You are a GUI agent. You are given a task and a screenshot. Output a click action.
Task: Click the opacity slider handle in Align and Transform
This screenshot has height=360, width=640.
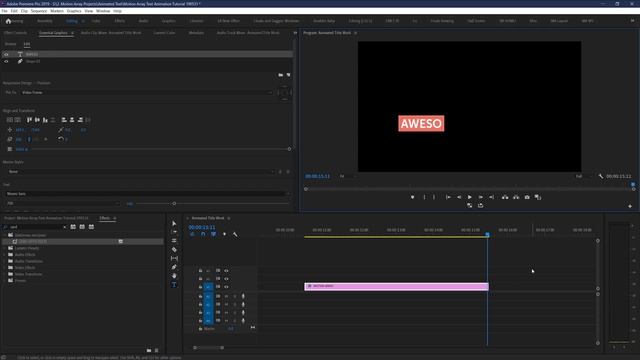[x=289, y=149]
